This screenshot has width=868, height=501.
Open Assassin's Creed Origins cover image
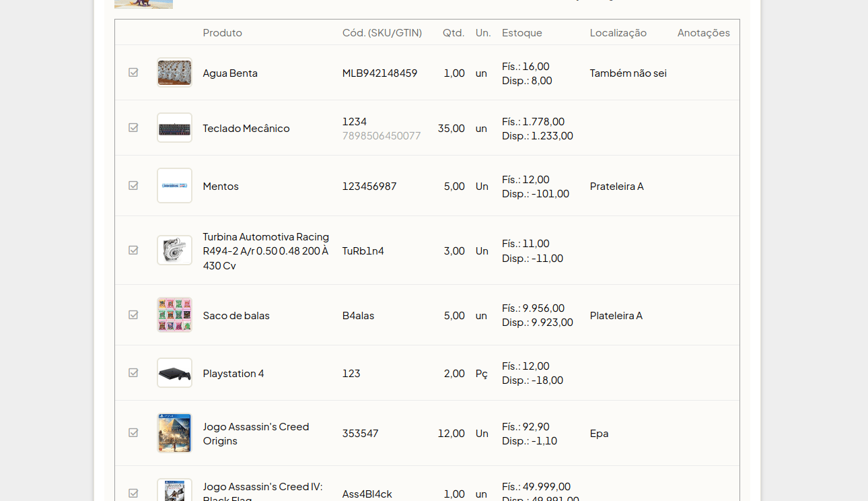pos(174,433)
